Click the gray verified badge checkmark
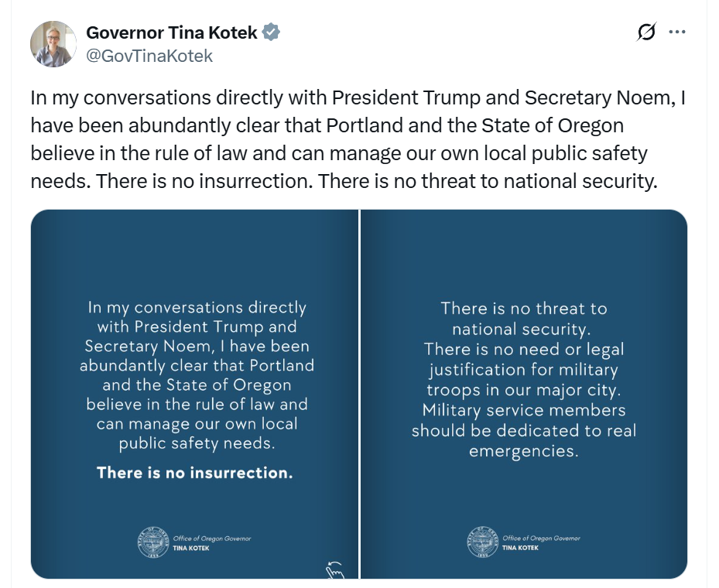The height and width of the screenshot is (588, 719). [x=271, y=32]
